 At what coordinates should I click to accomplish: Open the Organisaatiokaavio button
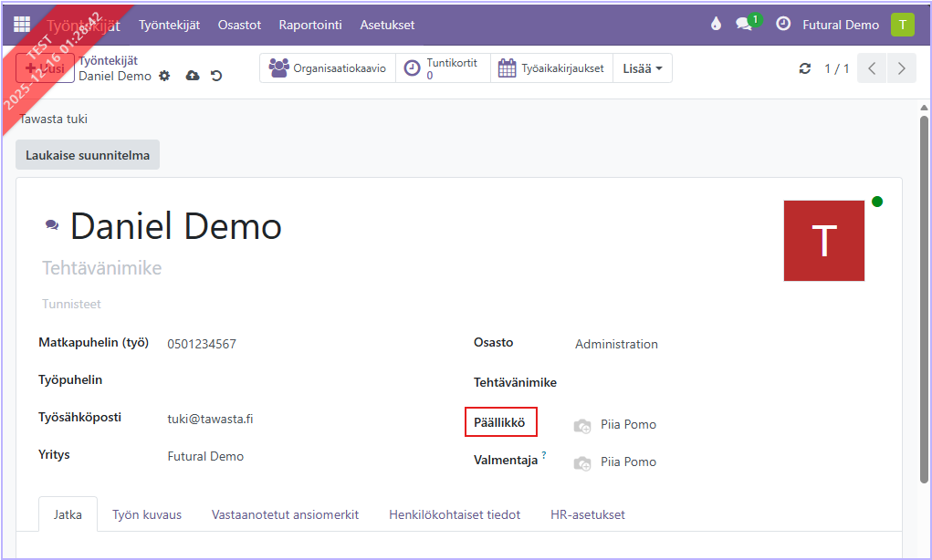328,68
